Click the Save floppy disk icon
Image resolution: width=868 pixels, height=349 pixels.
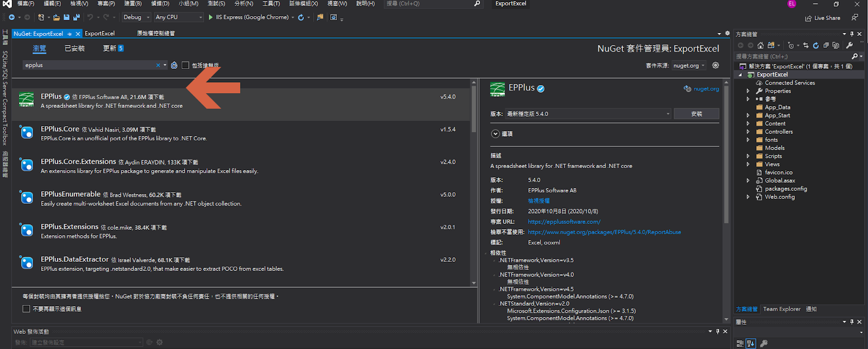click(x=66, y=17)
